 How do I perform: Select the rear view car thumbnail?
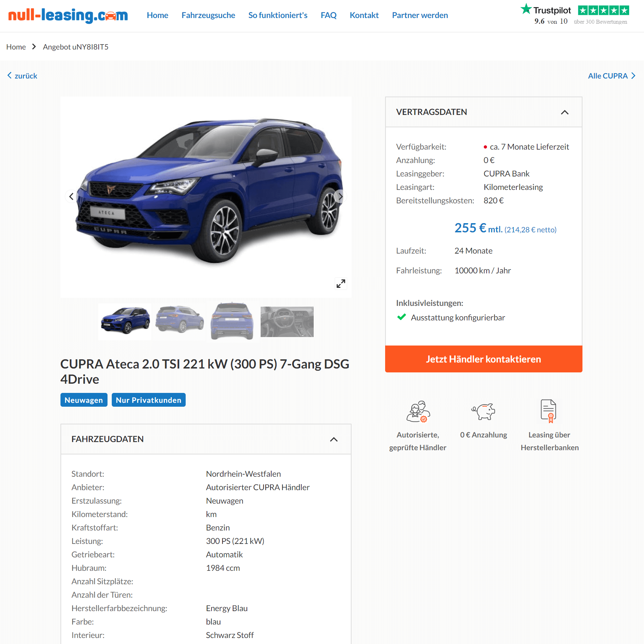pyautogui.click(x=232, y=321)
